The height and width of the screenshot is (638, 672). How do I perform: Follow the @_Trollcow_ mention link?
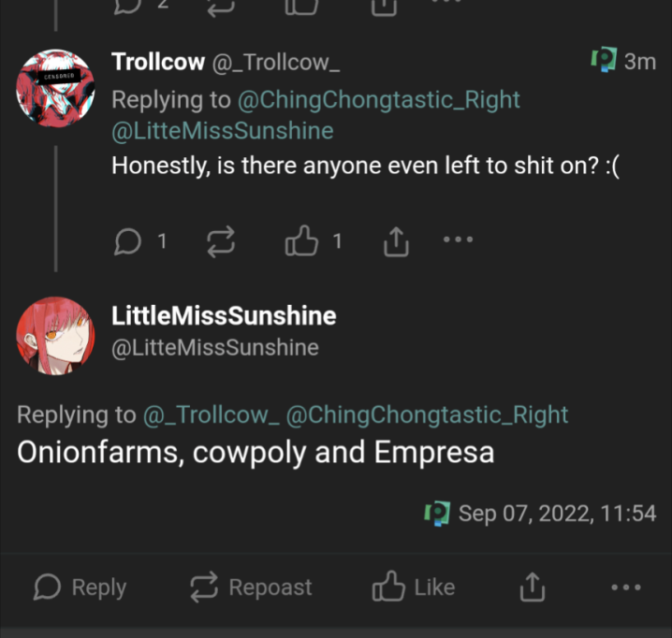tap(212, 414)
